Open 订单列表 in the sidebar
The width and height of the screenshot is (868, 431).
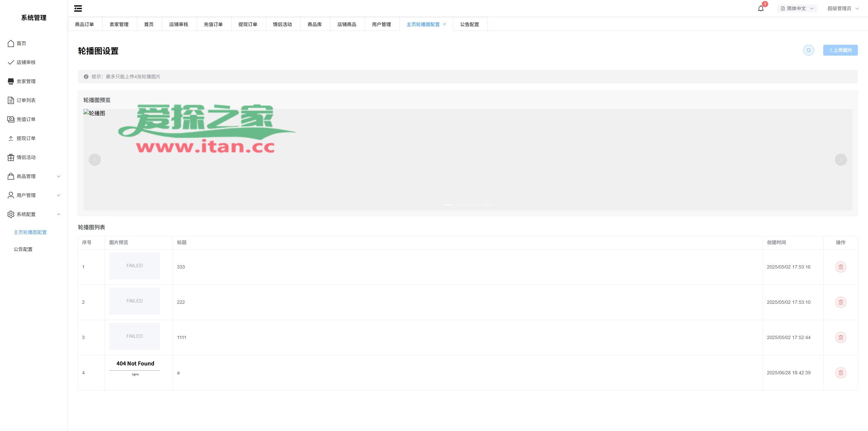pyautogui.click(x=34, y=100)
